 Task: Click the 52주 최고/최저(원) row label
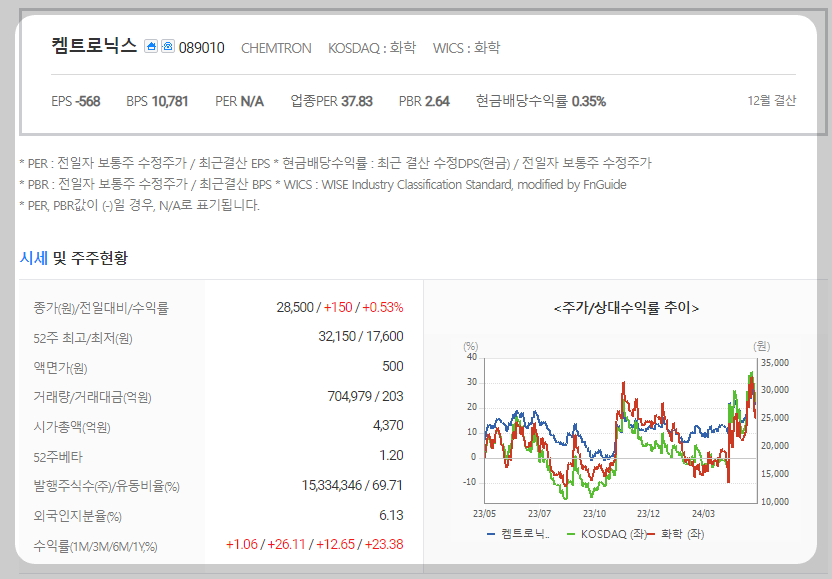pos(83,338)
